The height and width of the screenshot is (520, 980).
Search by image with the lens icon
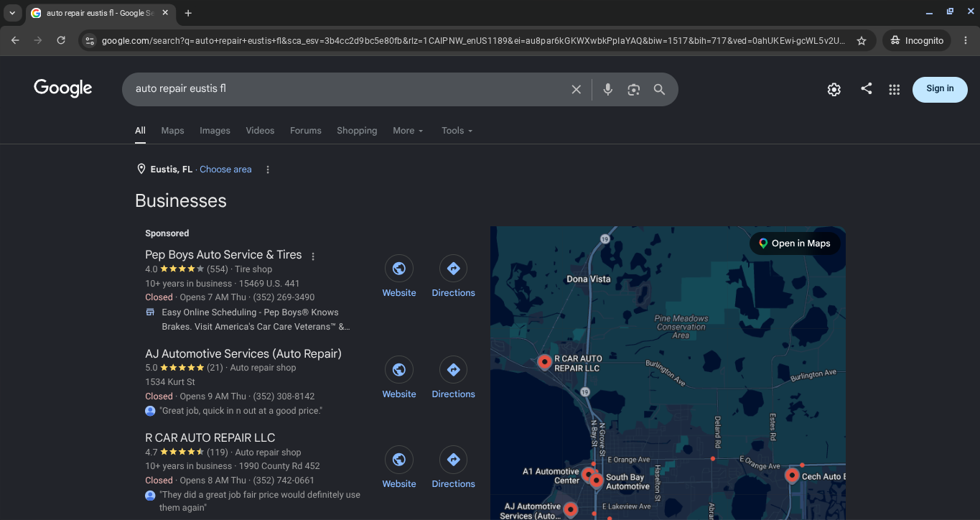[x=633, y=90]
